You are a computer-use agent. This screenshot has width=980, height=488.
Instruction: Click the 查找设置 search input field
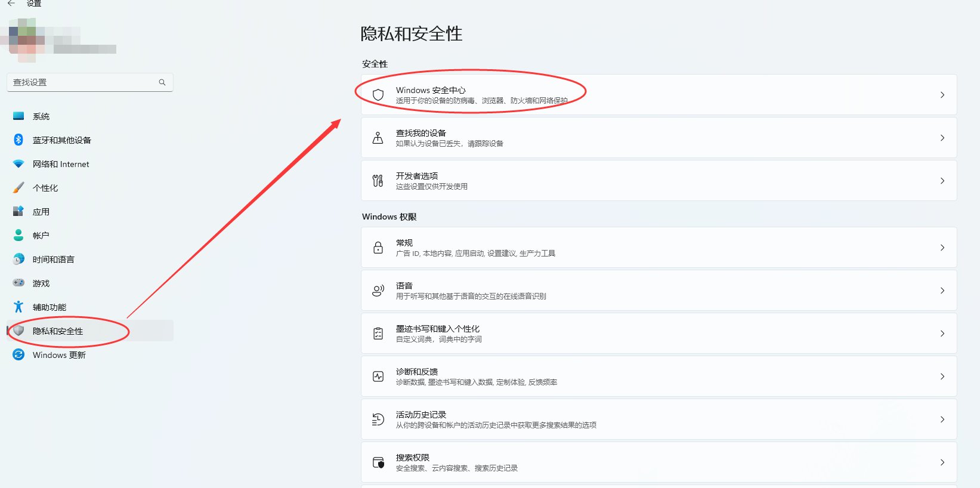pos(90,82)
